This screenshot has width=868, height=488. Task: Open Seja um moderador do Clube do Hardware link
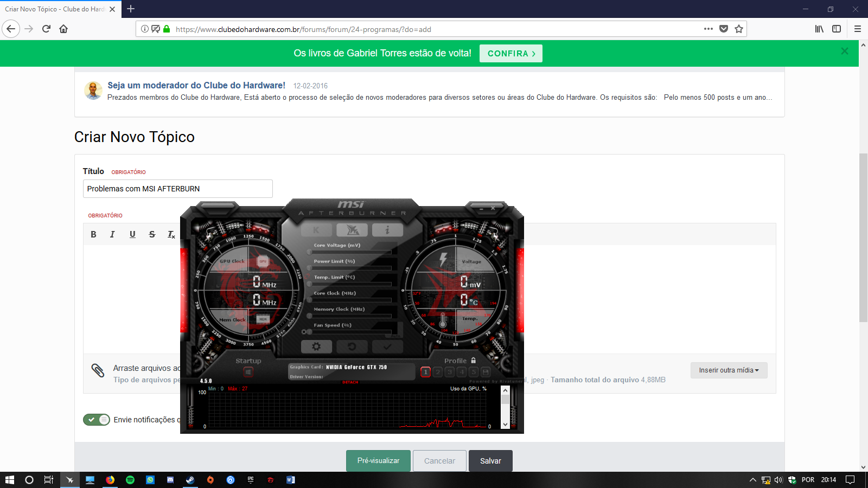(x=196, y=85)
